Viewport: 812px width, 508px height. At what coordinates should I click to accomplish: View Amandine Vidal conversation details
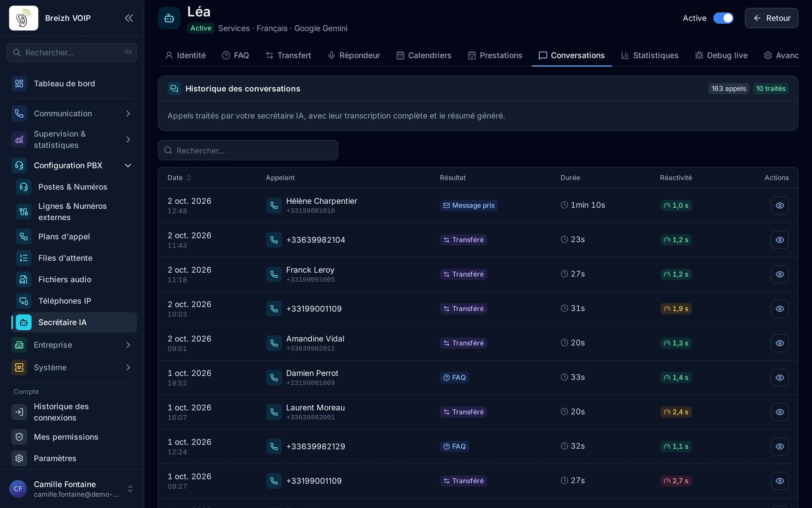tap(779, 343)
